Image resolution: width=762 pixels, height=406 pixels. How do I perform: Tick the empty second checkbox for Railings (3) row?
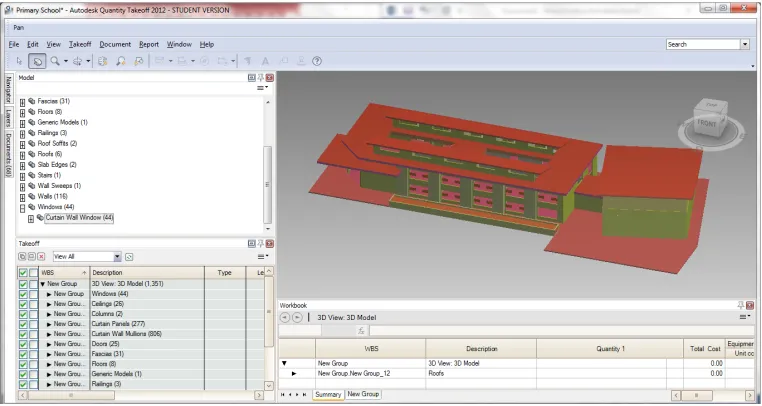(x=33, y=384)
